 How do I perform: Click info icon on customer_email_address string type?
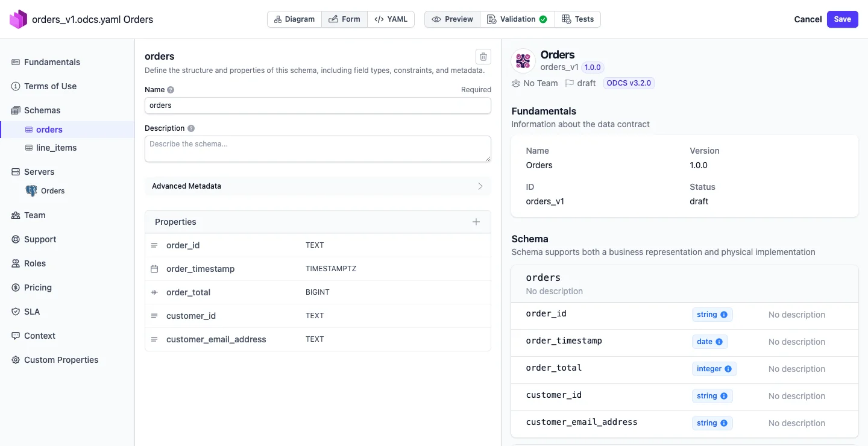[724, 423]
